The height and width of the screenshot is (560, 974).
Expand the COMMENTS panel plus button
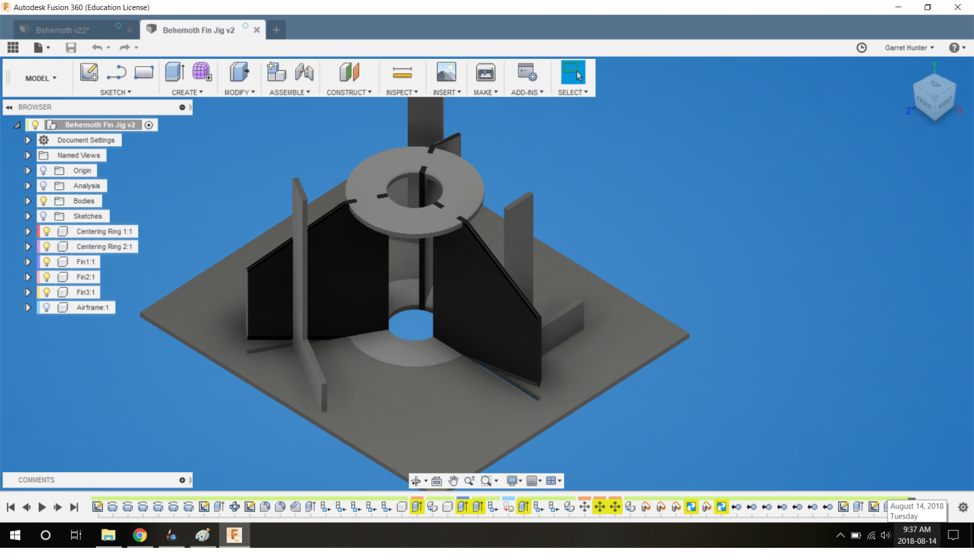pos(182,480)
